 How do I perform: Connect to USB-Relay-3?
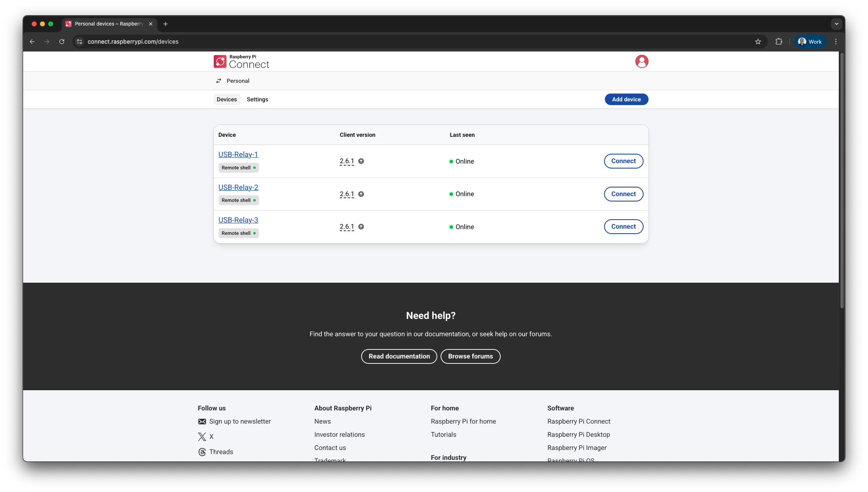(x=623, y=227)
